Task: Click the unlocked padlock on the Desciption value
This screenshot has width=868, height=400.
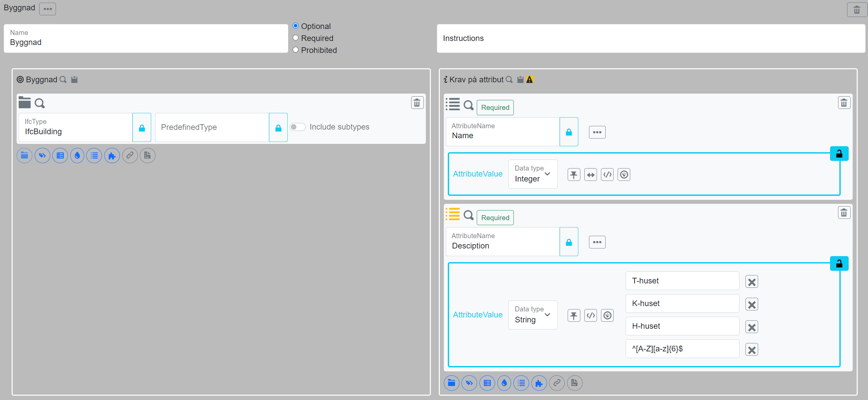Action: click(839, 263)
